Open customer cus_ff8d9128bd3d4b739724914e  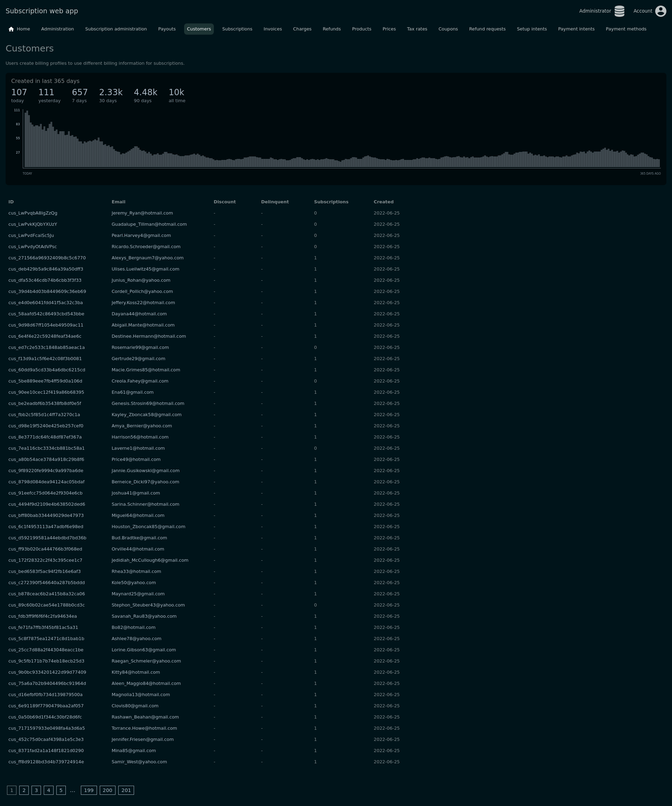click(x=46, y=762)
